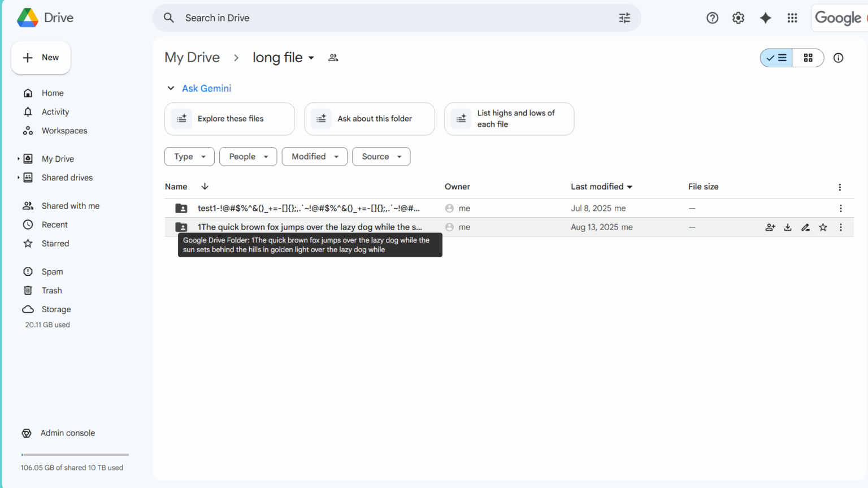
Task: Rename folder using the pencil icon
Action: pyautogui.click(x=805, y=227)
